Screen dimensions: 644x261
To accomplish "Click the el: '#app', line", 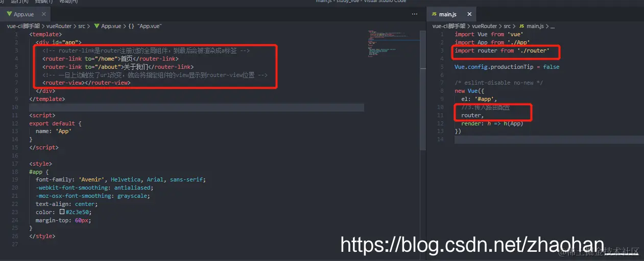I will (x=479, y=99).
